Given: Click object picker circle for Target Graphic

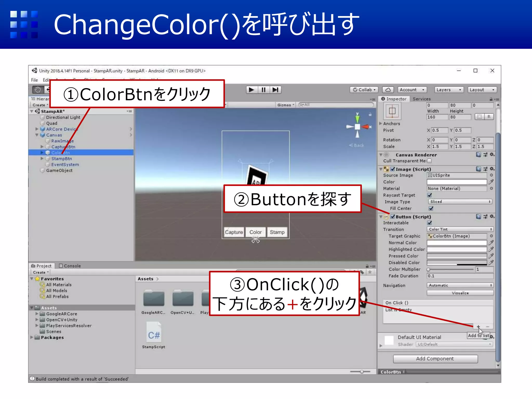Looking at the screenshot, I should click(491, 236).
